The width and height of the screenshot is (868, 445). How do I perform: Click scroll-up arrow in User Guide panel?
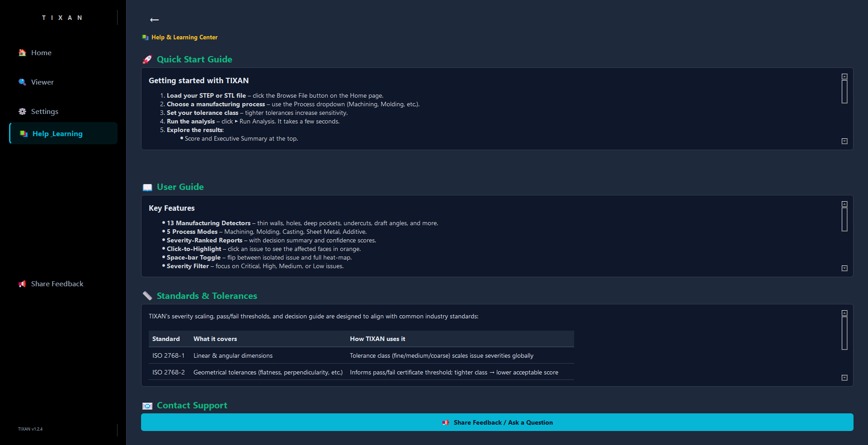click(x=844, y=204)
